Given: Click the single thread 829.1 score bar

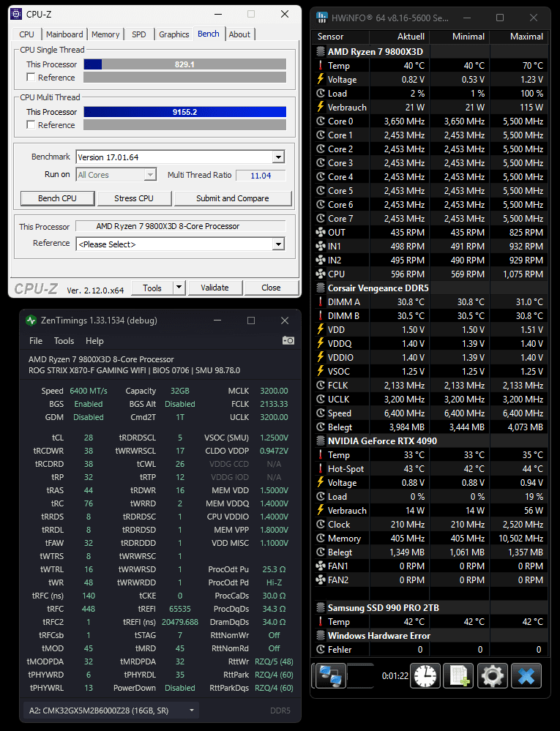Looking at the screenshot, I should [x=184, y=64].
